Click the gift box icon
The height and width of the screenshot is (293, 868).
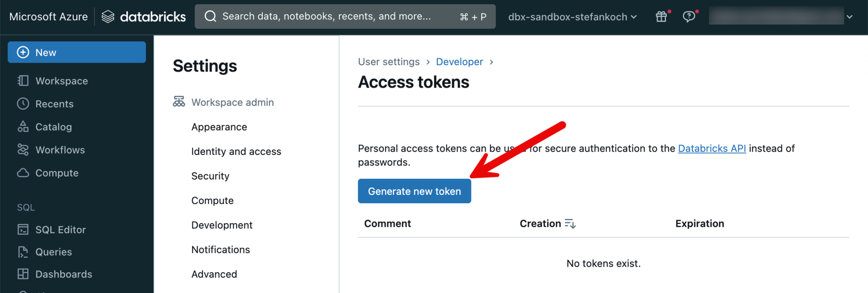(x=661, y=17)
